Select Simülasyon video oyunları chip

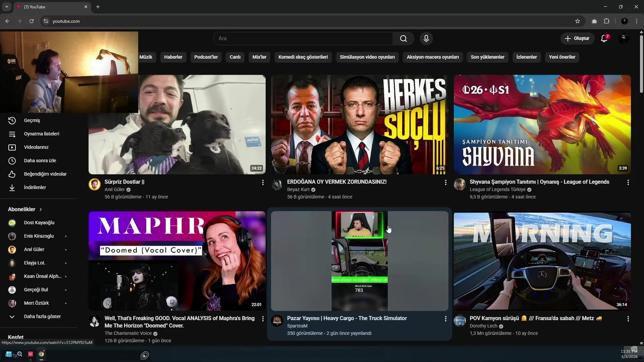point(367,57)
